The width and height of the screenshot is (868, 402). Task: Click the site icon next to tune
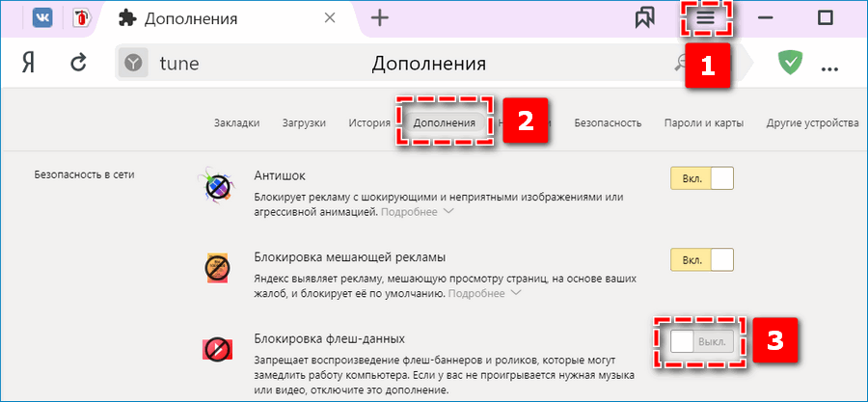click(133, 63)
